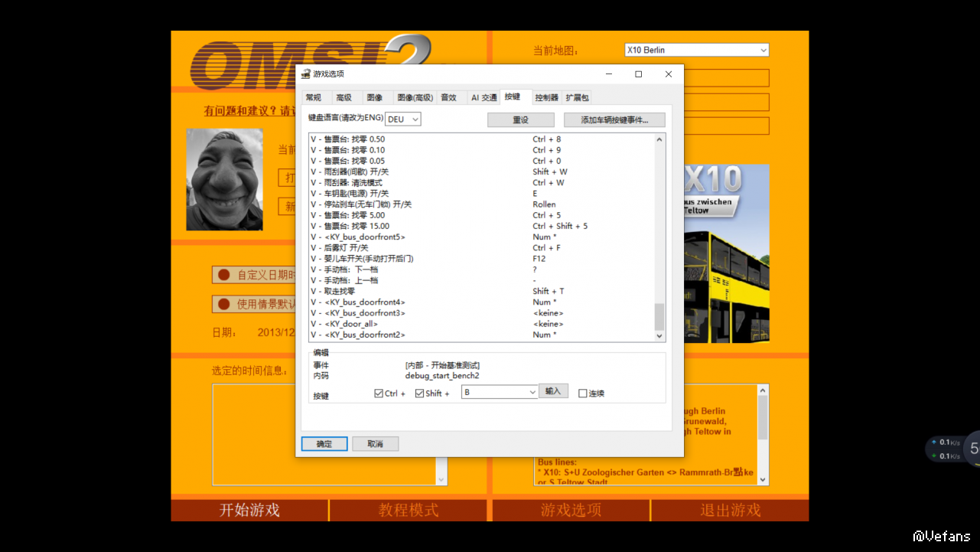Select row <KY_bus_doorfront4>

[482, 302]
